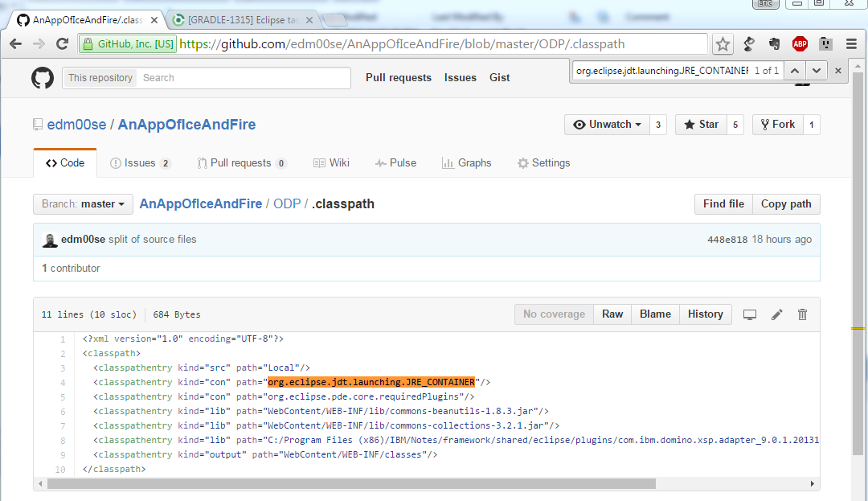View the Raw file
This screenshot has width=868, height=501.
point(612,314)
